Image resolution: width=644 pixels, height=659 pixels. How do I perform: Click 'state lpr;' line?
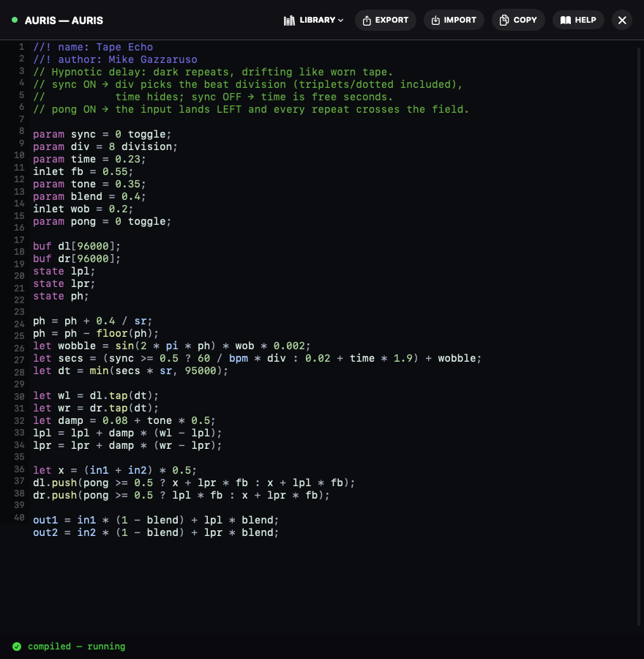pyautogui.click(x=64, y=283)
